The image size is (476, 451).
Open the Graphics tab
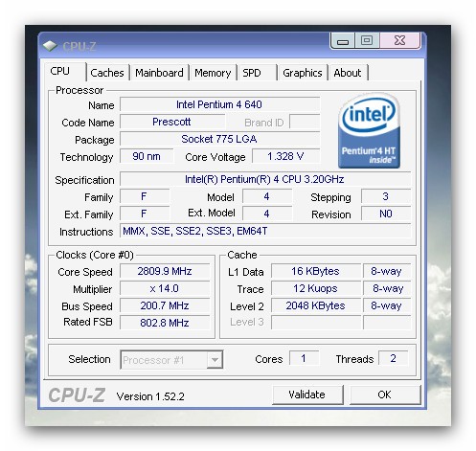tap(303, 73)
